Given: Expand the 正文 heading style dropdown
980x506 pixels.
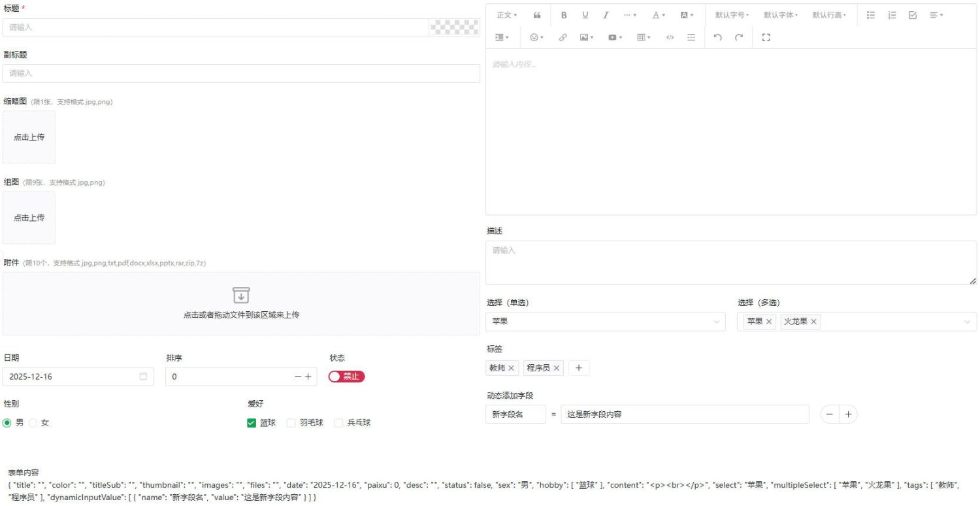Looking at the screenshot, I should 506,15.
